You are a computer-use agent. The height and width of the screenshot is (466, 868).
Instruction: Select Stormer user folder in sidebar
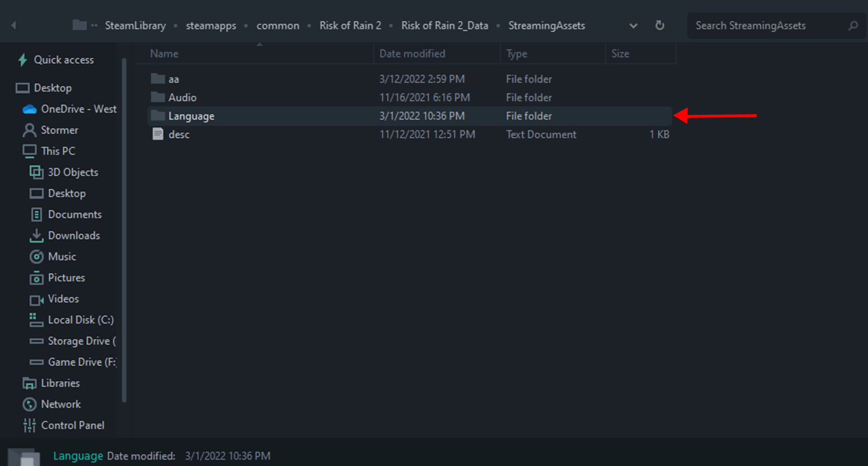[60, 130]
